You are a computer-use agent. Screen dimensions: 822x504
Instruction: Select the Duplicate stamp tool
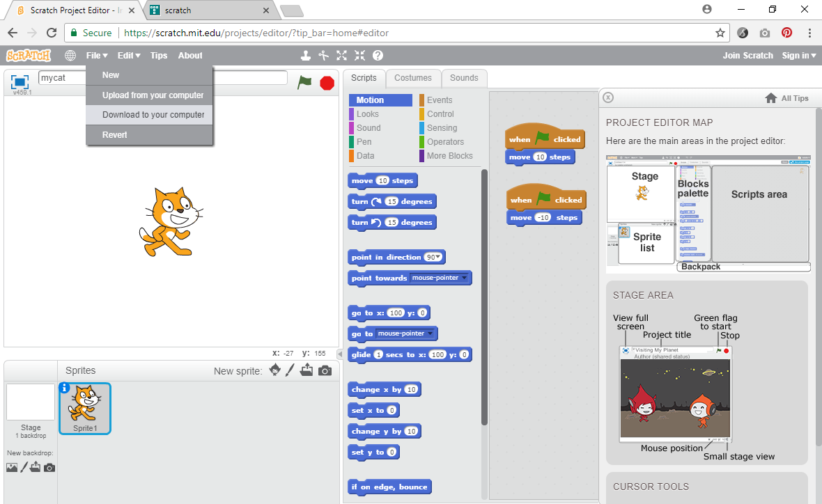pos(305,56)
